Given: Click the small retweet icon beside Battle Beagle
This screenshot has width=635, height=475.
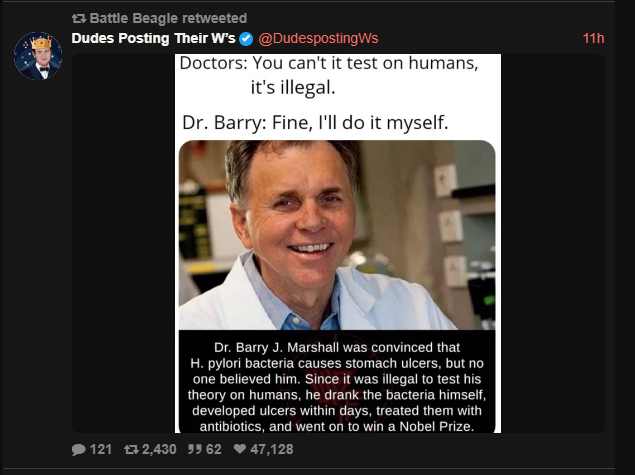Looking at the screenshot, I should 80,19.
